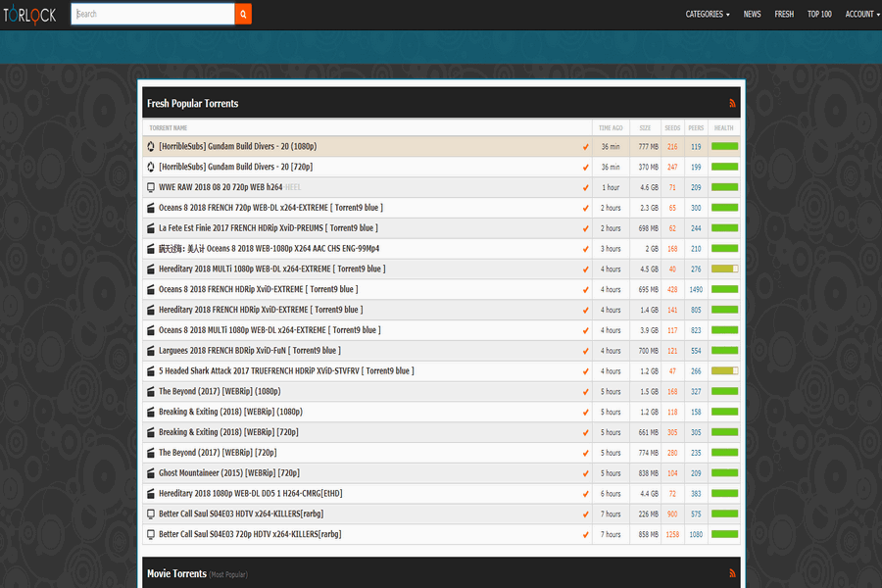The height and width of the screenshot is (588, 882).
Task: Open the Top 100 page
Action: (819, 14)
